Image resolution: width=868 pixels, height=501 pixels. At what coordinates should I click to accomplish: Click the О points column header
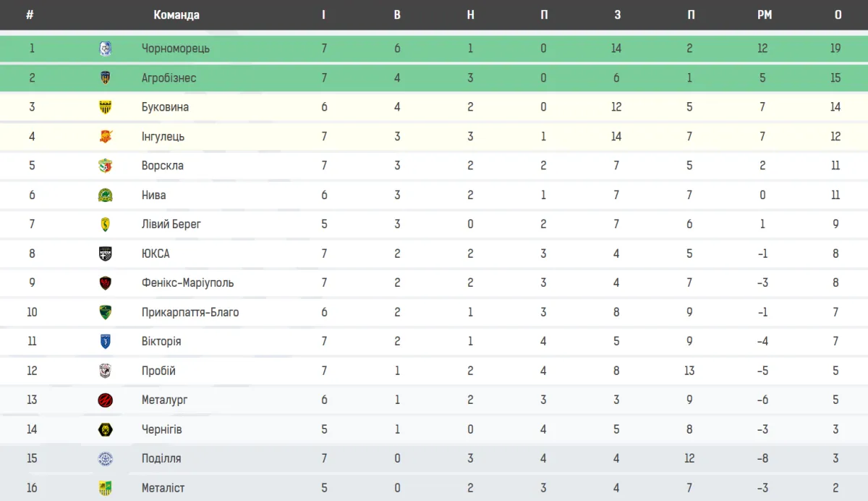(838, 14)
